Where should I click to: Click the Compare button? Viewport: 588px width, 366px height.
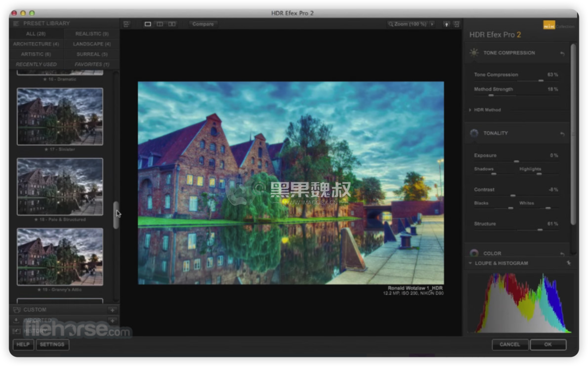pos(203,24)
